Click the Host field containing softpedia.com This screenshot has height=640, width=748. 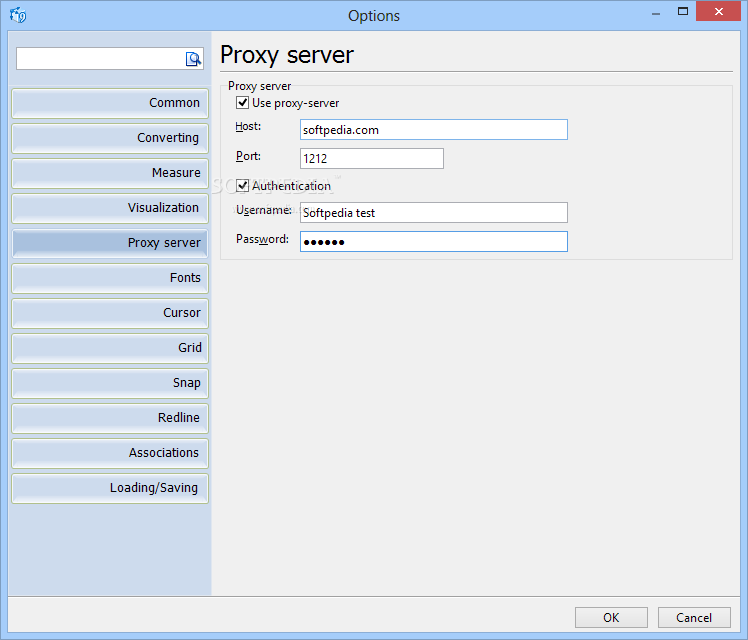434,130
